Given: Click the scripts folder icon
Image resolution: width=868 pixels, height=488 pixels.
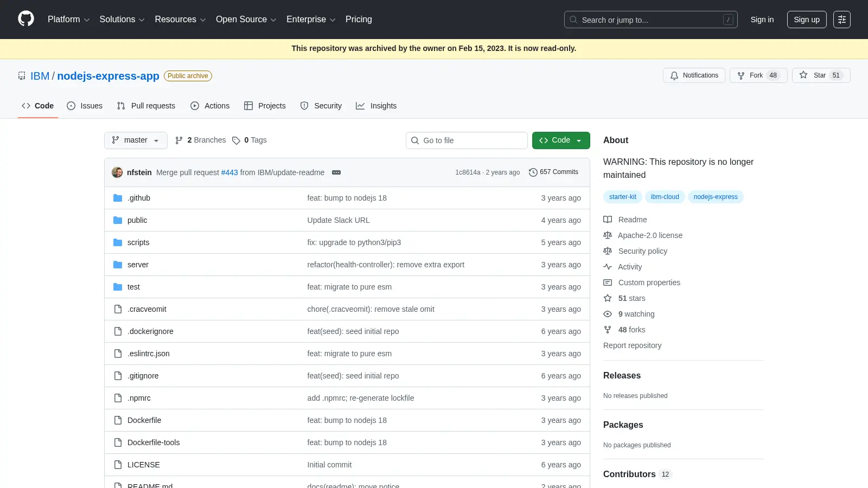Looking at the screenshot, I should coord(118,242).
